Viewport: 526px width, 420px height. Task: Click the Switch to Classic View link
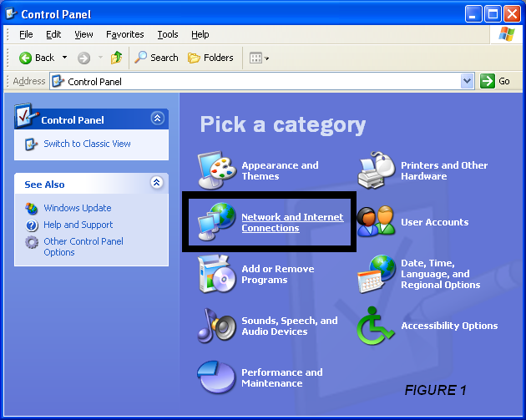[x=87, y=144]
